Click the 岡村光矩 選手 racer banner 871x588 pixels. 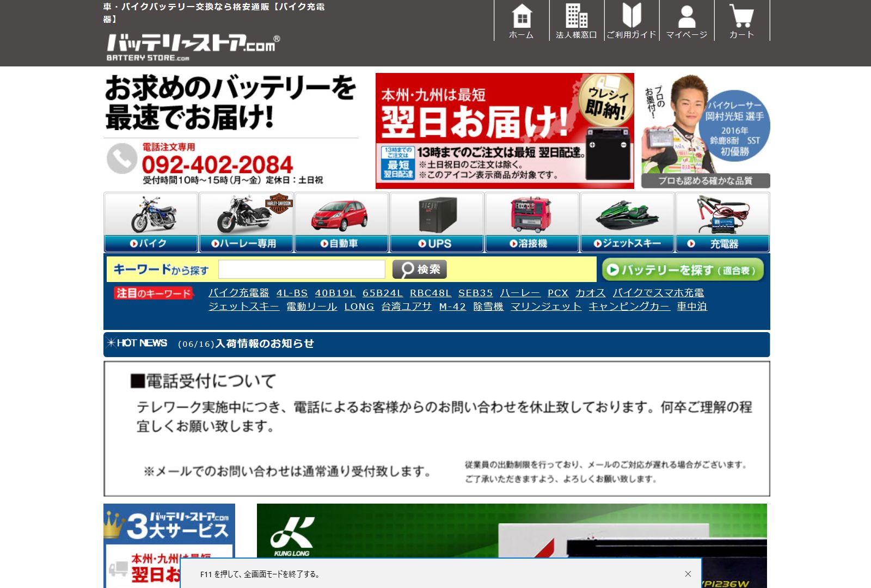coord(706,131)
